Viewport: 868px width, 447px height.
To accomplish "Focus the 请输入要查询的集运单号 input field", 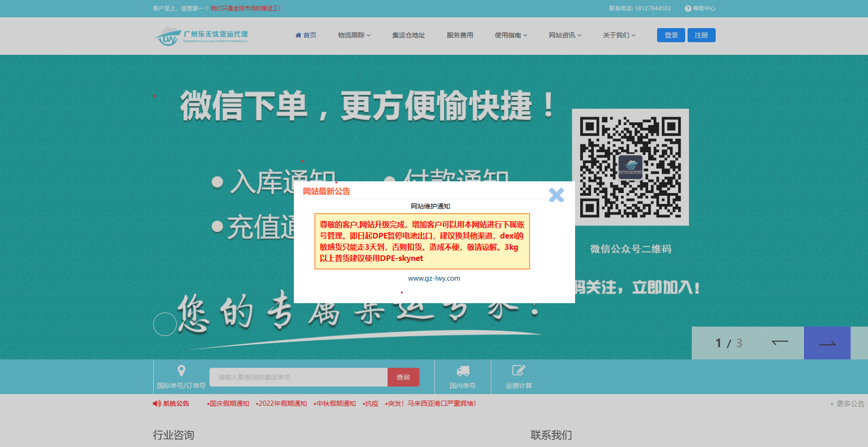I will click(x=299, y=377).
